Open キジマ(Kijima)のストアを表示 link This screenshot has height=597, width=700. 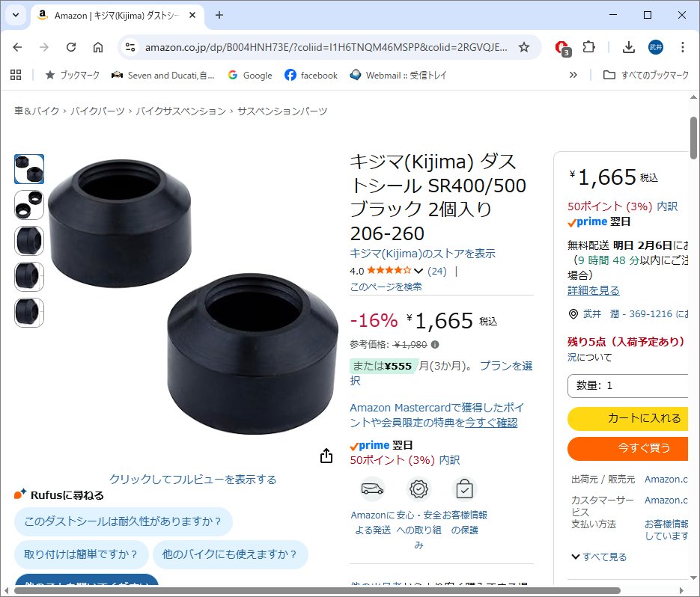point(422,254)
